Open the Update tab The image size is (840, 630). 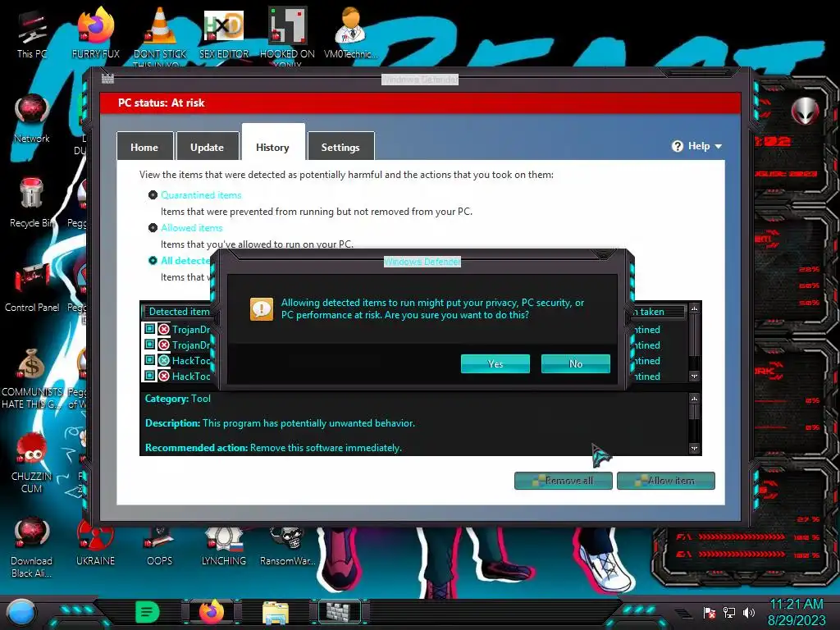(x=208, y=146)
